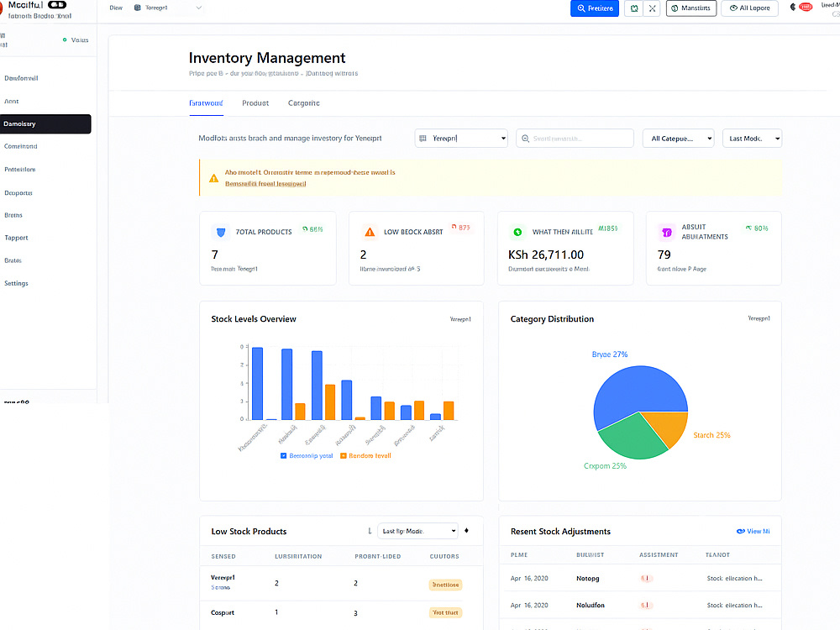Follow the underlined link in the yellow alert

pyautogui.click(x=265, y=184)
